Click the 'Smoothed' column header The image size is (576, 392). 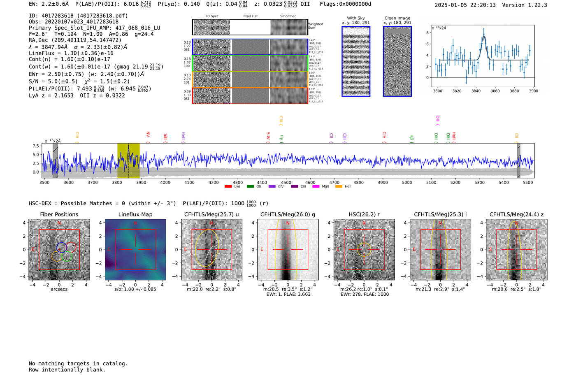point(288,16)
